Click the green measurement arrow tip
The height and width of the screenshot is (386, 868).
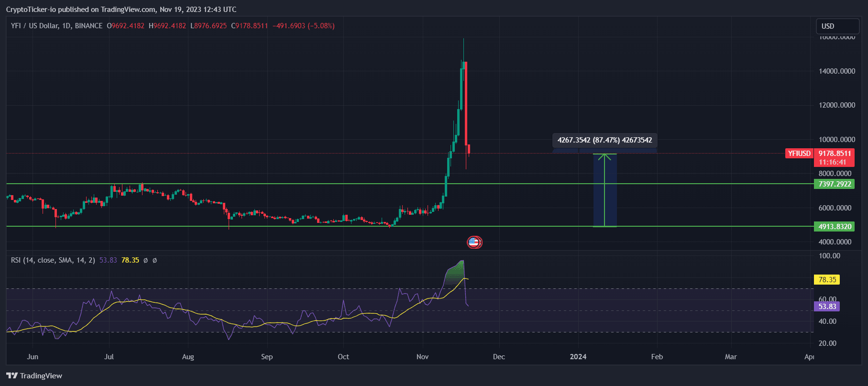[x=604, y=155]
